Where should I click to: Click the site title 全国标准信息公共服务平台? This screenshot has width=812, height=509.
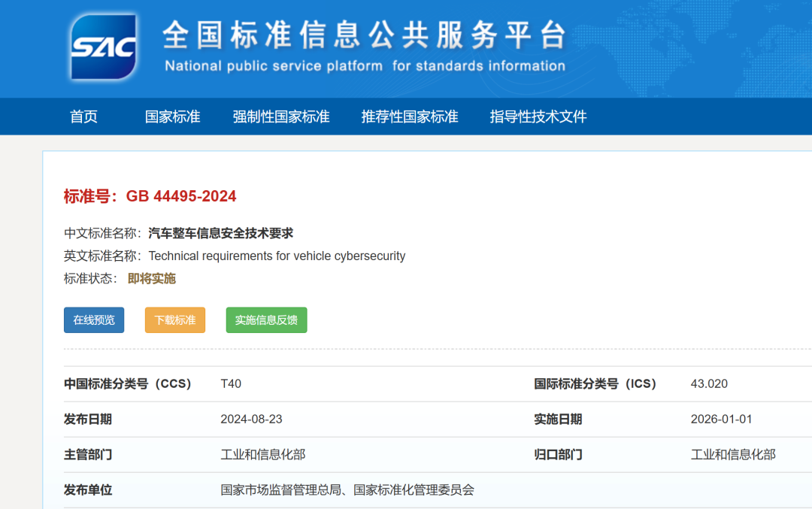click(x=365, y=35)
